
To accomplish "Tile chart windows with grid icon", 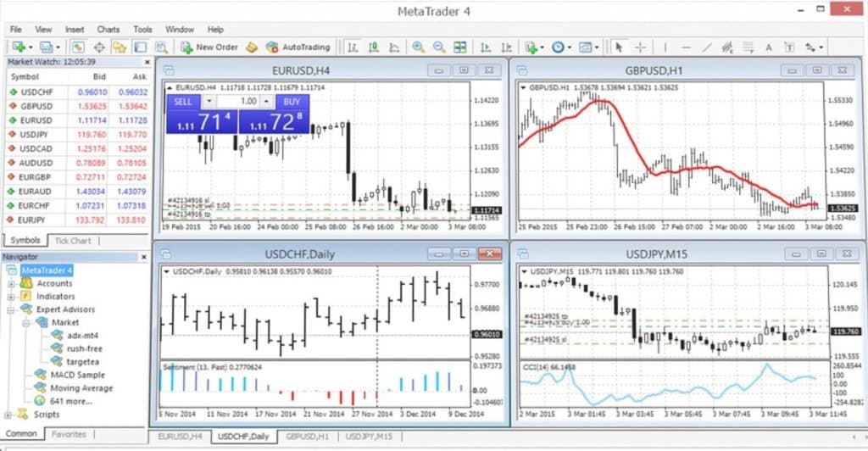I will [460, 47].
